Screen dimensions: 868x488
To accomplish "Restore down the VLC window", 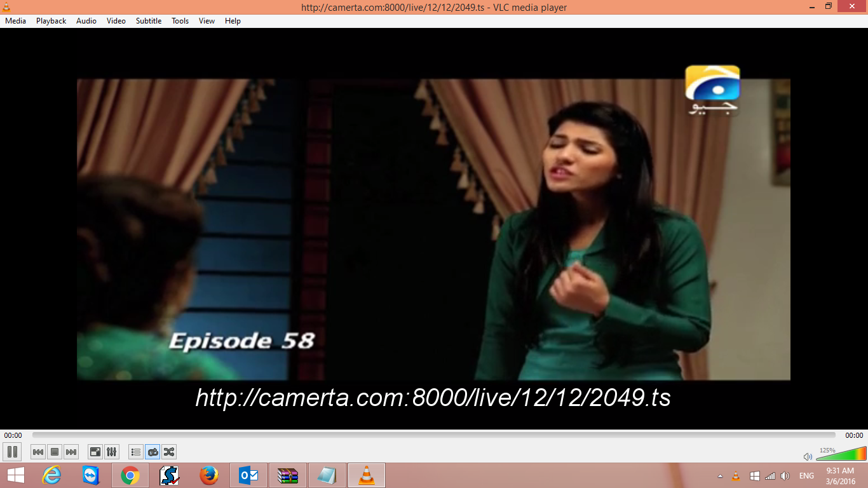I will 828,6.
